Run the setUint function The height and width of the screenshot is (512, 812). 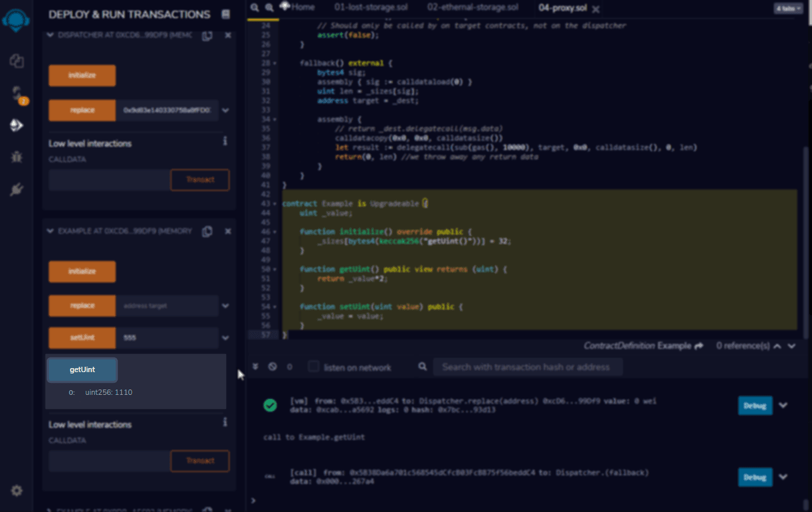tap(82, 338)
